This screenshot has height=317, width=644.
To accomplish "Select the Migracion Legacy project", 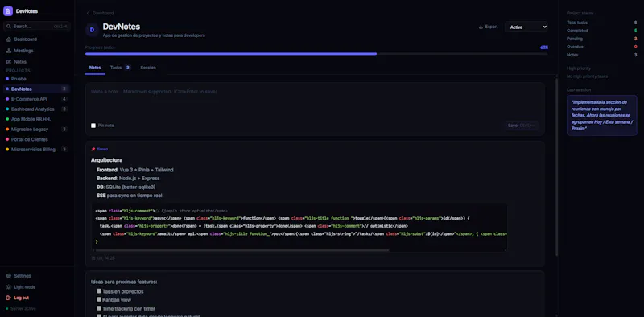I will pos(36,130).
